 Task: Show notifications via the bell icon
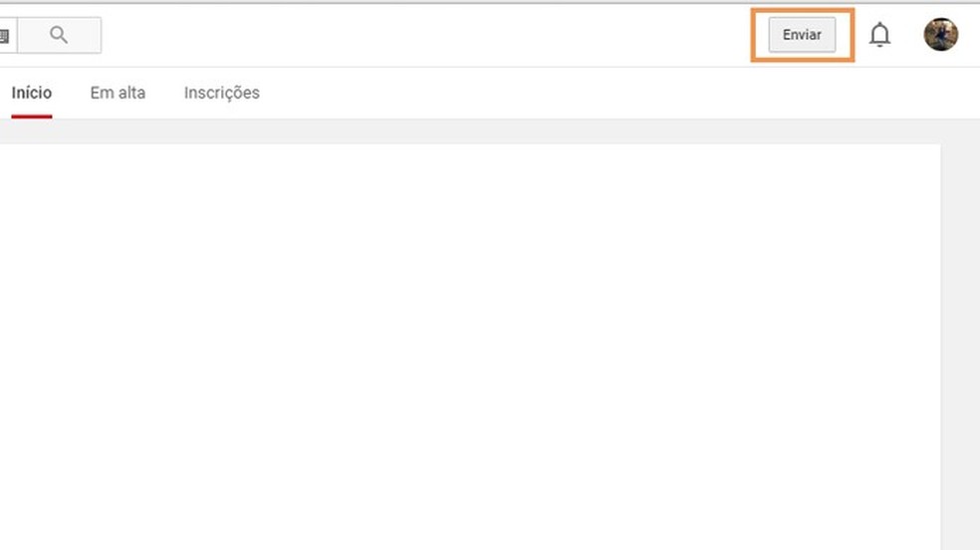click(879, 36)
